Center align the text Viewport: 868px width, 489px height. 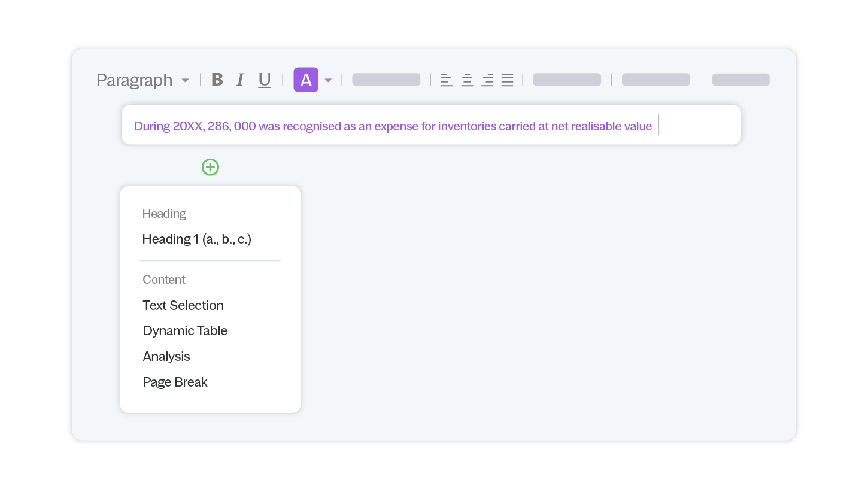pyautogui.click(x=467, y=80)
